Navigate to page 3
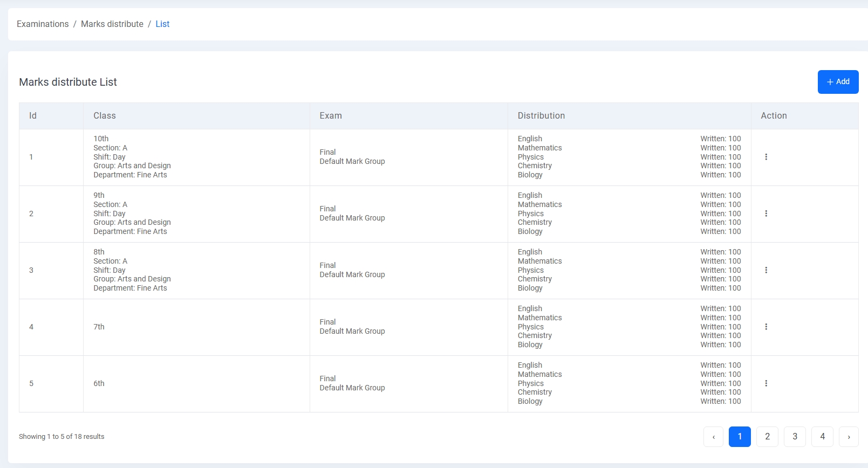The width and height of the screenshot is (868, 468). [795, 437]
